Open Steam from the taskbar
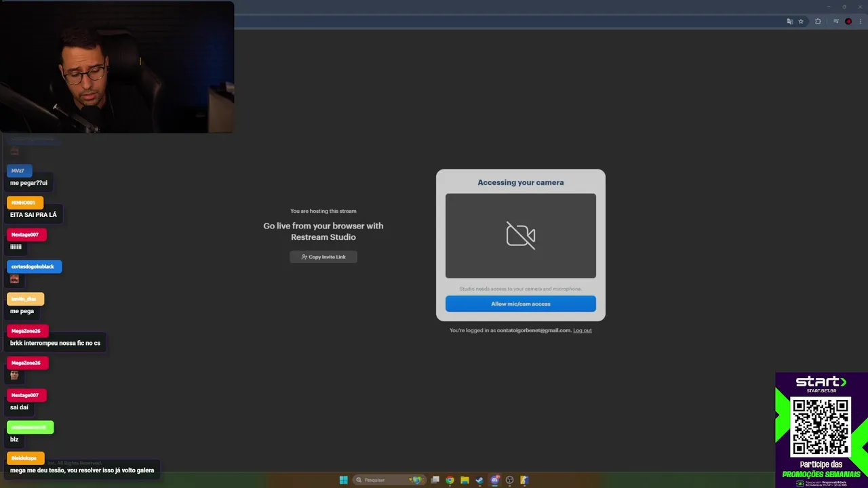Viewport: 868px width, 488px height. point(479,480)
